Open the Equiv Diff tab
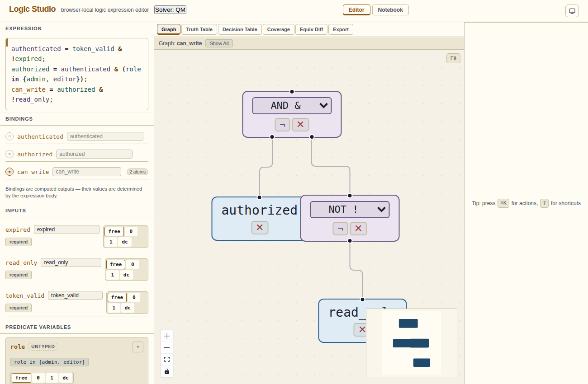The width and height of the screenshot is (588, 384). [311, 29]
